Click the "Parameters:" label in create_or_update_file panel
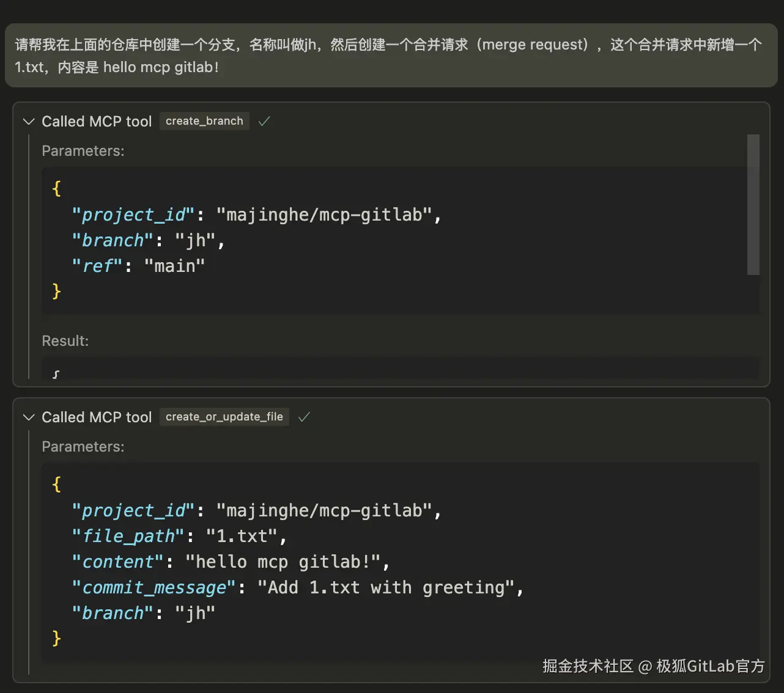 (x=83, y=447)
